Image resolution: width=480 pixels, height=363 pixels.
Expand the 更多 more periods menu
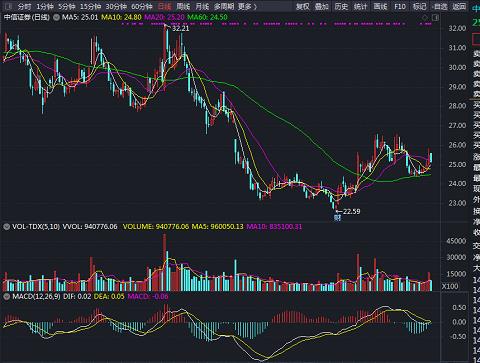tap(247, 7)
